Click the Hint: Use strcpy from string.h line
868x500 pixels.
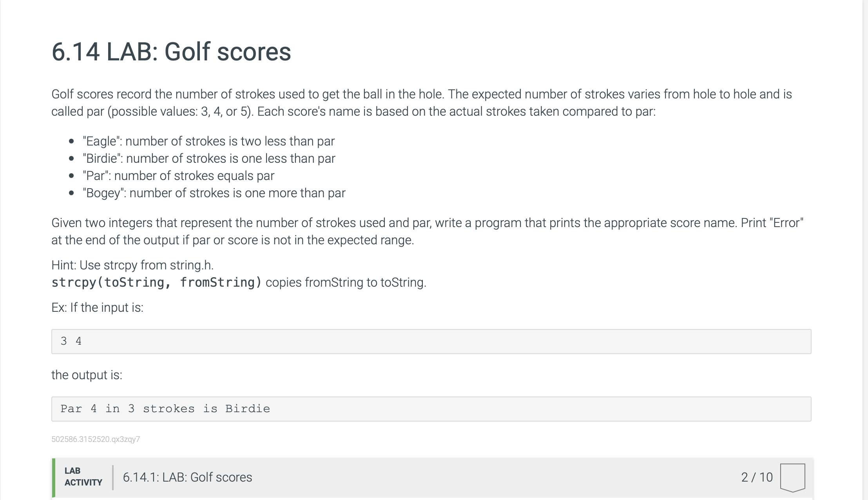132,265
